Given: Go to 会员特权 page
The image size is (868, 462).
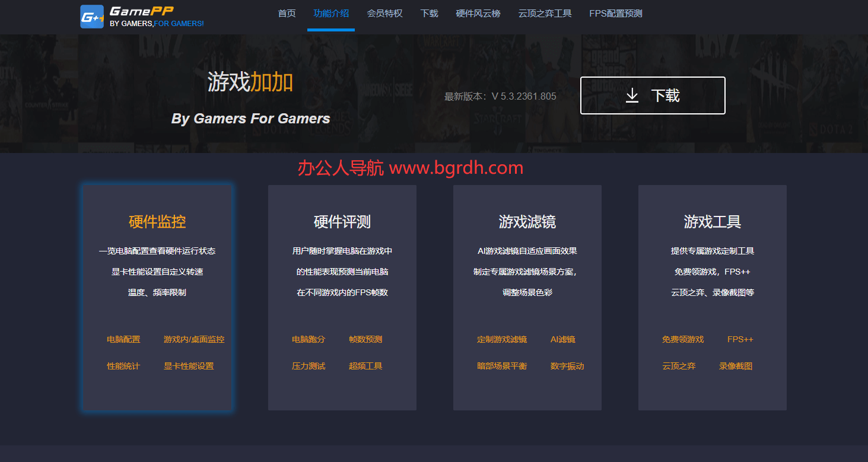Looking at the screenshot, I should tap(384, 14).
